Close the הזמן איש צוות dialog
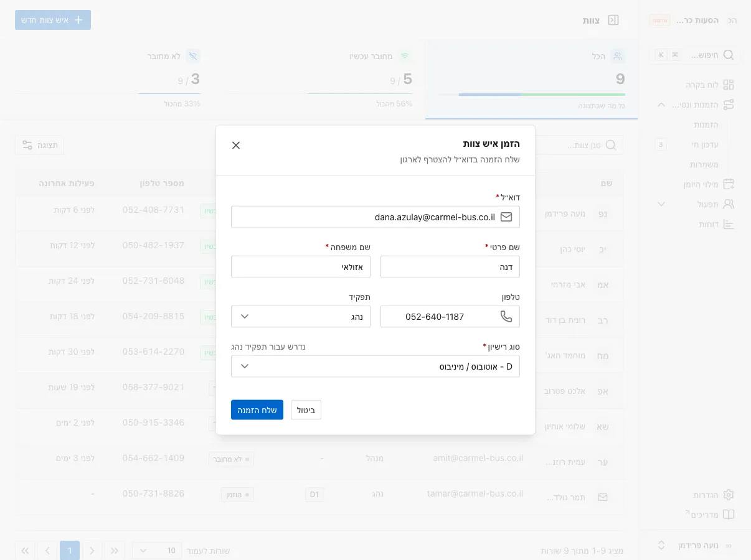Image resolution: width=751 pixels, height=560 pixels. [x=236, y=146]
